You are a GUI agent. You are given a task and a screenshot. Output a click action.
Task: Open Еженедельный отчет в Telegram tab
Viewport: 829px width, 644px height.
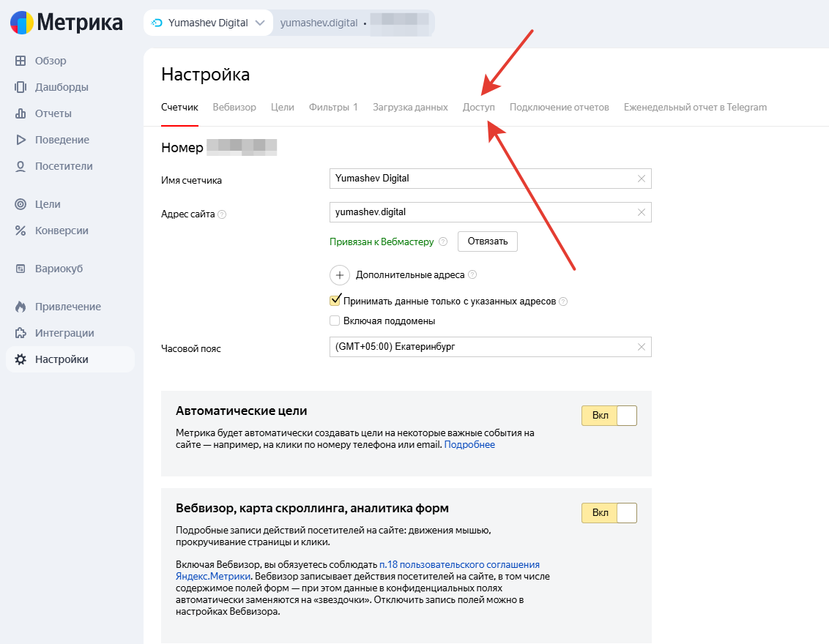(x=695, y=108)
